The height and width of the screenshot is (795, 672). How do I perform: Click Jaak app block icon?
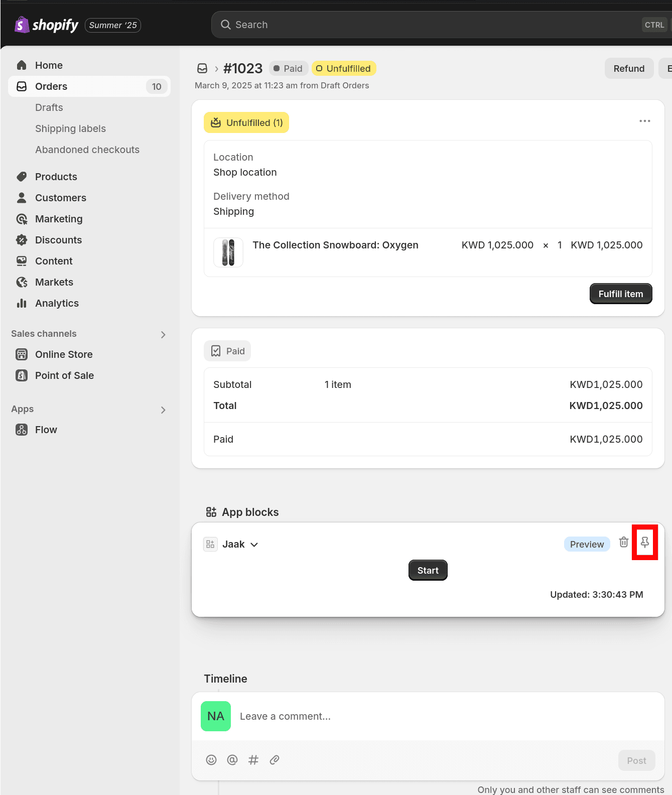[x=210, y=544]
